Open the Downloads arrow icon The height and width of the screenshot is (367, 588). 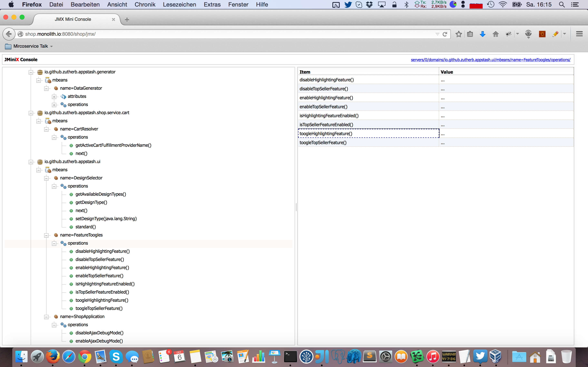483,34
